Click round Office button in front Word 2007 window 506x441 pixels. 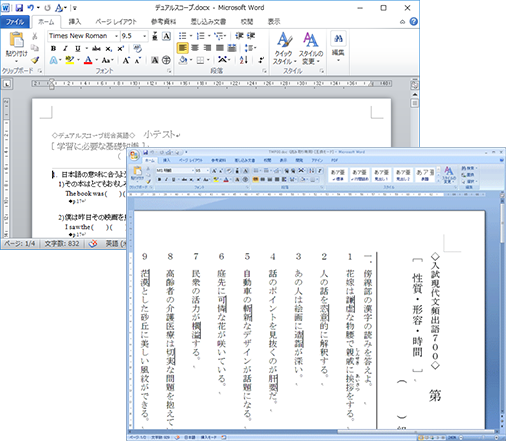click(134, 155)
